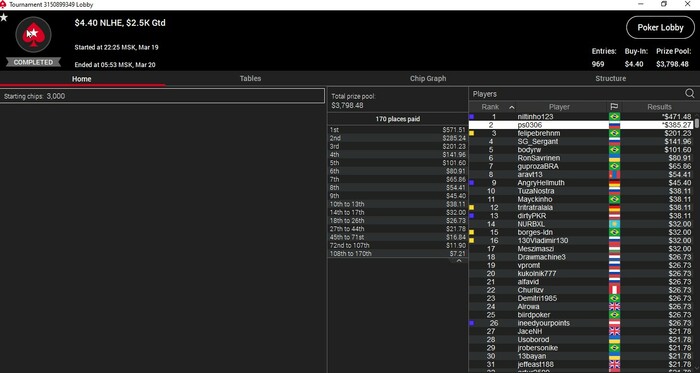This screenshot has width=700, height=373.
Task: Click the flag column header icon
Action: point(614,107)
